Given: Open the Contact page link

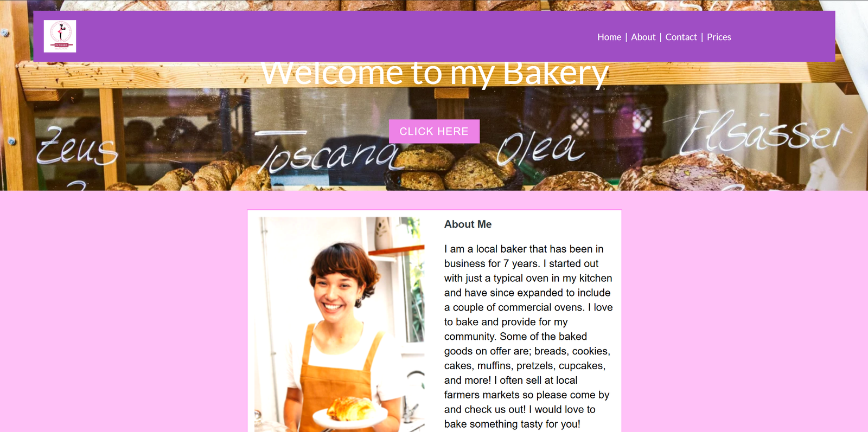Looking at the screenshot, I should click(x=681, y=37).
